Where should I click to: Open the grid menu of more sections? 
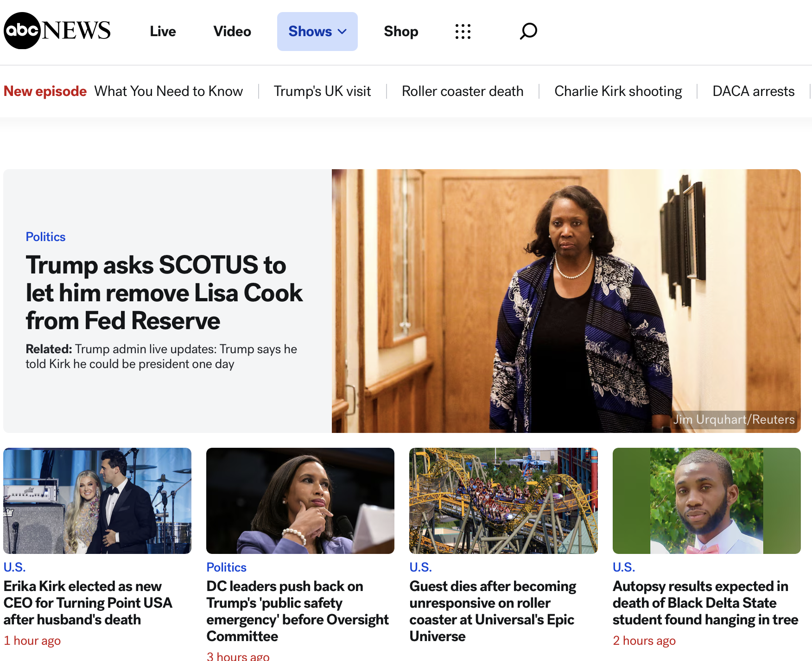(x=463, y=31)
